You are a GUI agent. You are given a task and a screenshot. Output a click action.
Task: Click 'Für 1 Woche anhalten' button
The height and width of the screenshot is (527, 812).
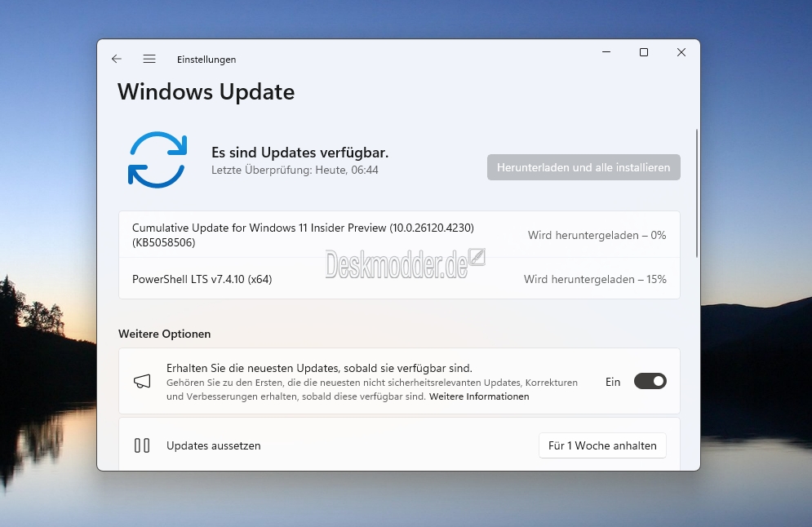(602, 445)
